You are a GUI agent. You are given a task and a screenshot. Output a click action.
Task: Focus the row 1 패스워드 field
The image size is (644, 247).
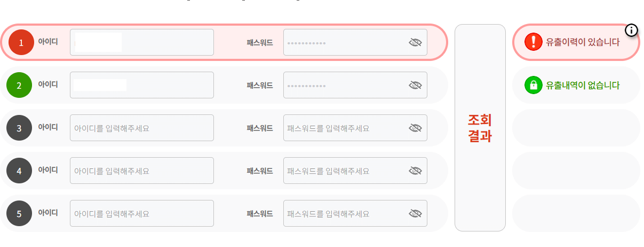point(355,42)
